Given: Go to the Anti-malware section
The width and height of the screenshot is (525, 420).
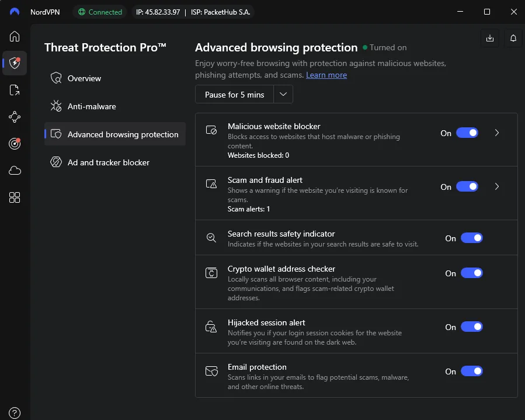Looking at the screenshot, I should pyautogui.click(x=115, y=106).
